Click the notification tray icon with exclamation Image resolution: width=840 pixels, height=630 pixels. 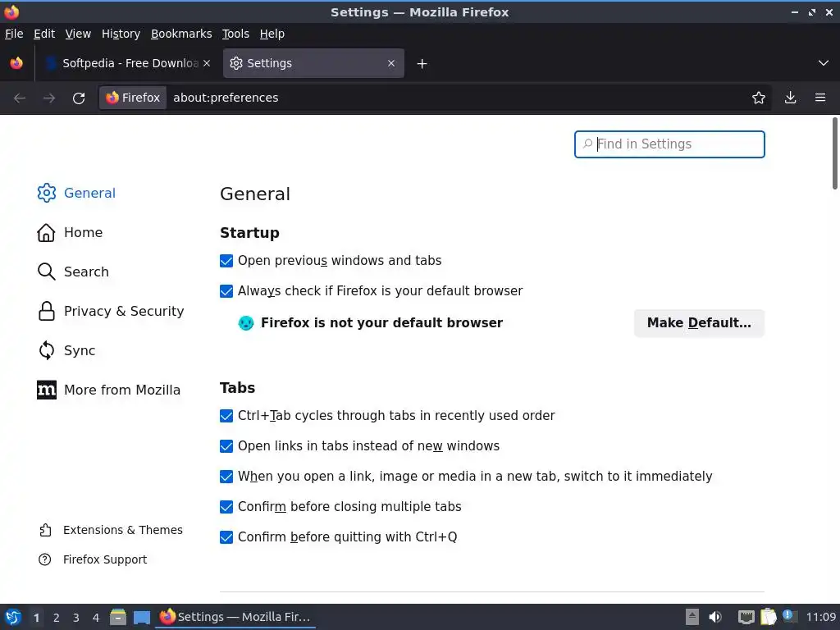[x=788, y=616]
